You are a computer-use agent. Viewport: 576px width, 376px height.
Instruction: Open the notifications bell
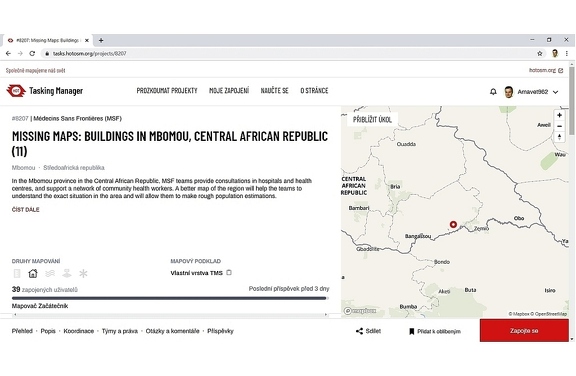pos(493,92)
